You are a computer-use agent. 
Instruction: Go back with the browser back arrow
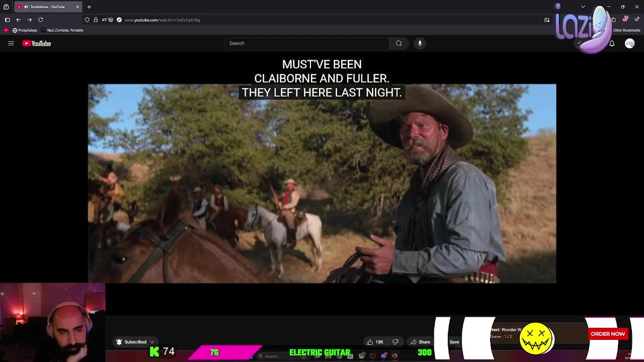tap(19, 20)
